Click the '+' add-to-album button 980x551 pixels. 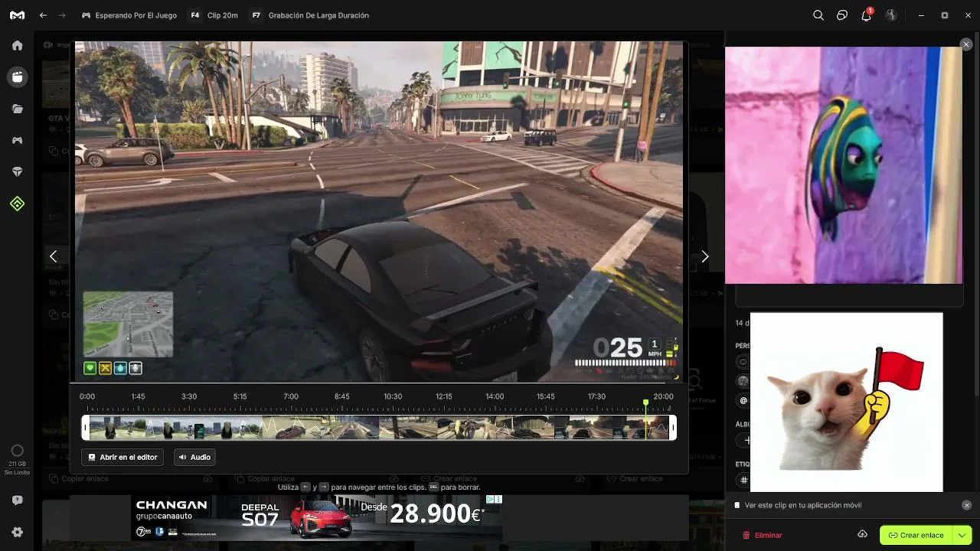(x=743, y=440)
